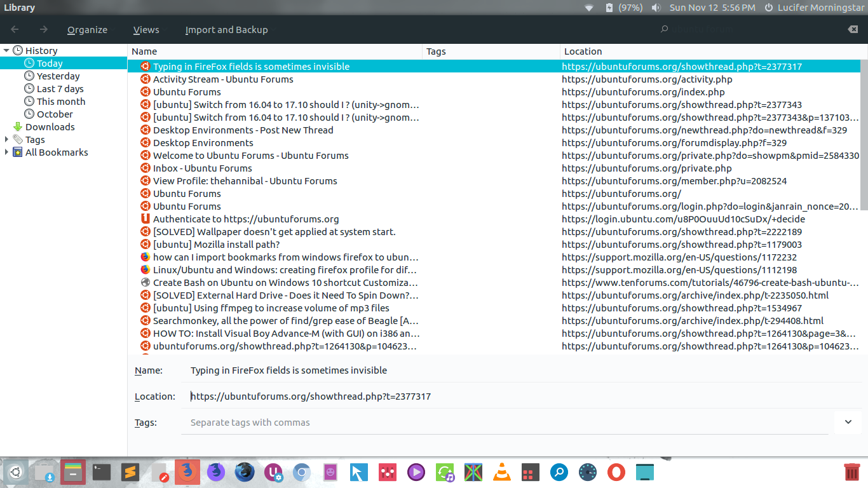Collapse the History tree node
The height and width of the screenshot is (488, 868).
click(6, 51)
